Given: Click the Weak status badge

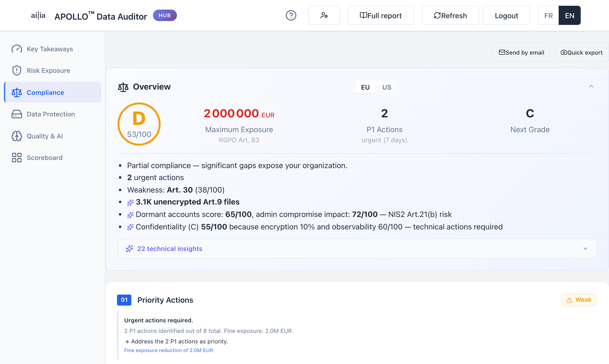Looking at the screenshot, I should [x=579, y=300].
